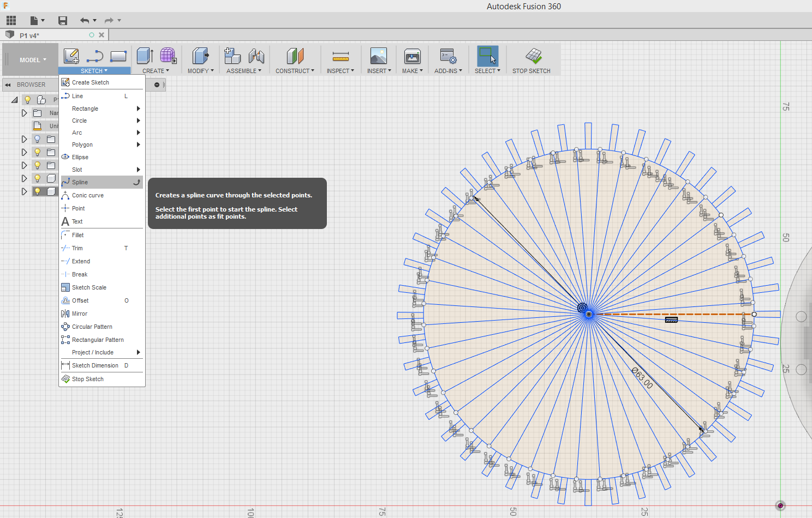This screenshot has width=812, height=518.
Task: Open the Arc submenu
Action: 102,132
